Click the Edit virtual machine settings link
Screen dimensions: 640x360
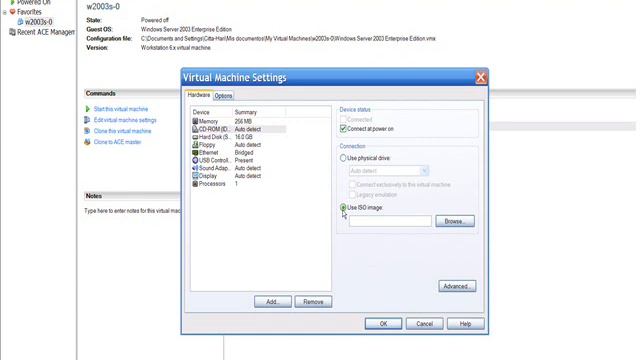125,120
